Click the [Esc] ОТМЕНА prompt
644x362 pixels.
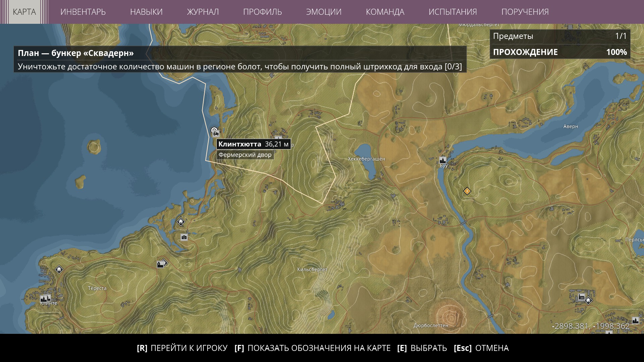point(481,348)
